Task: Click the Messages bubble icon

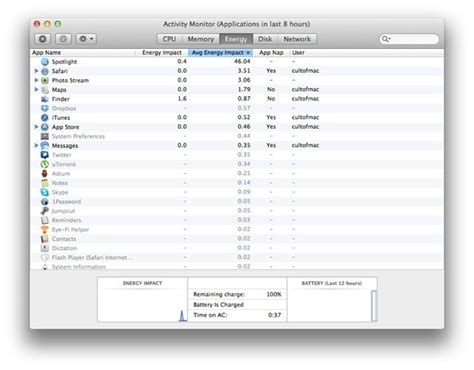Action: pyautogui.click(x=45, y=146)
